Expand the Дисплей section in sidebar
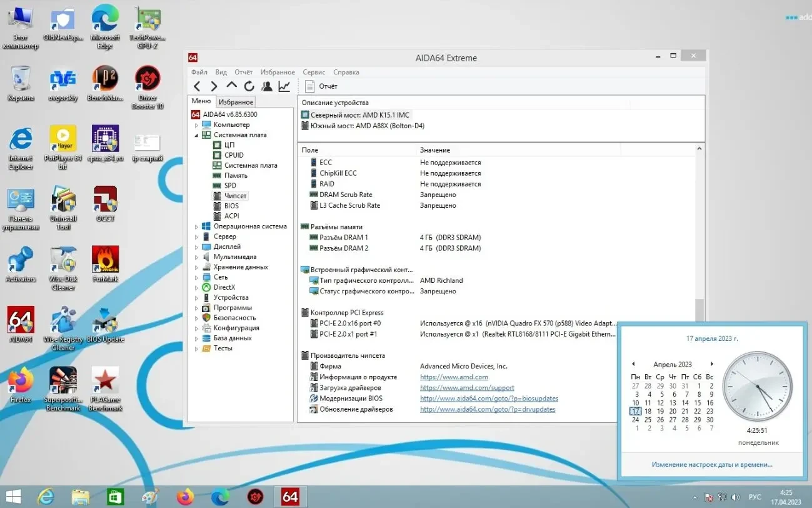The image size is (812, 508). (x=196, y=246)
